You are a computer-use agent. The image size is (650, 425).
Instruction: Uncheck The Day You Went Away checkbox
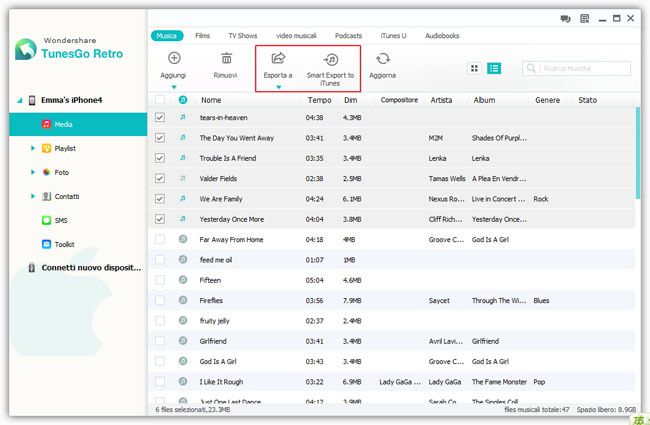point(160,138)
